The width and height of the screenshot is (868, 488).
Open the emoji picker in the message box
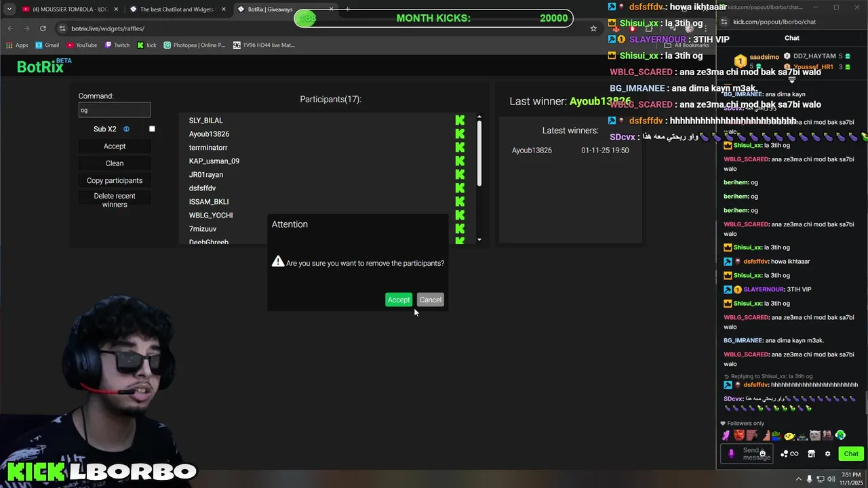click(x=762, y=453)
